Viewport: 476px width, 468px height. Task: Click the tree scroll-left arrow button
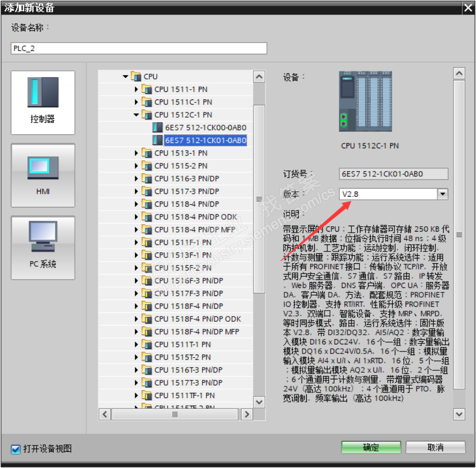[x=105, y=414]
